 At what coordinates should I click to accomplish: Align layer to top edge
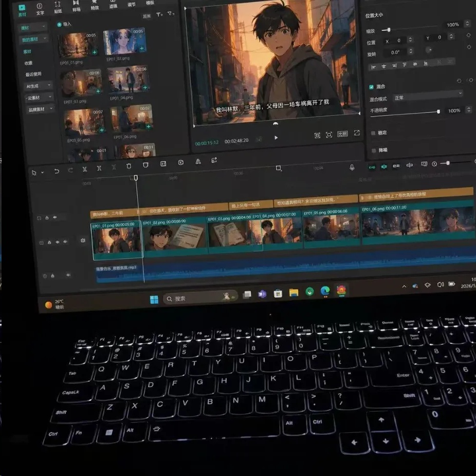point(405,65)
